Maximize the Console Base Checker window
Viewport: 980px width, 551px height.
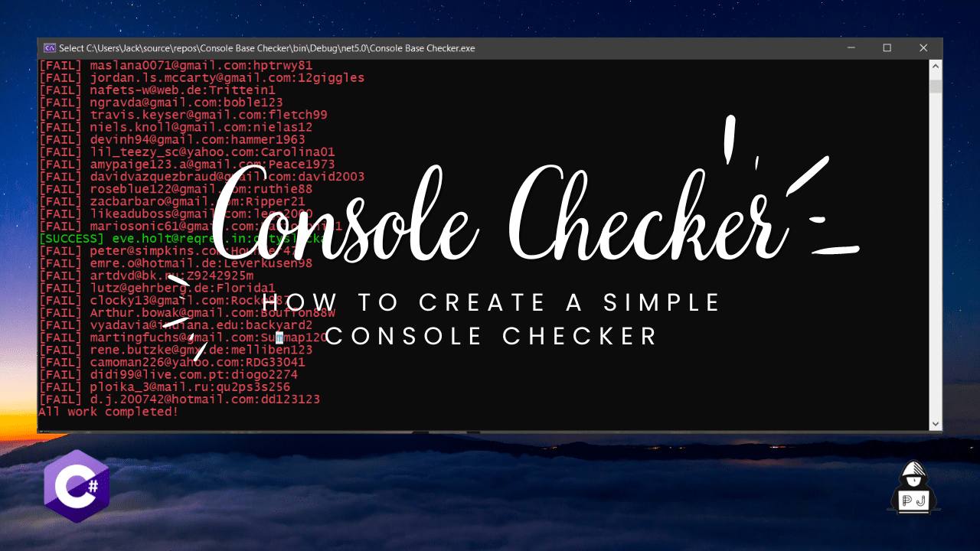(x=887, y=47)
